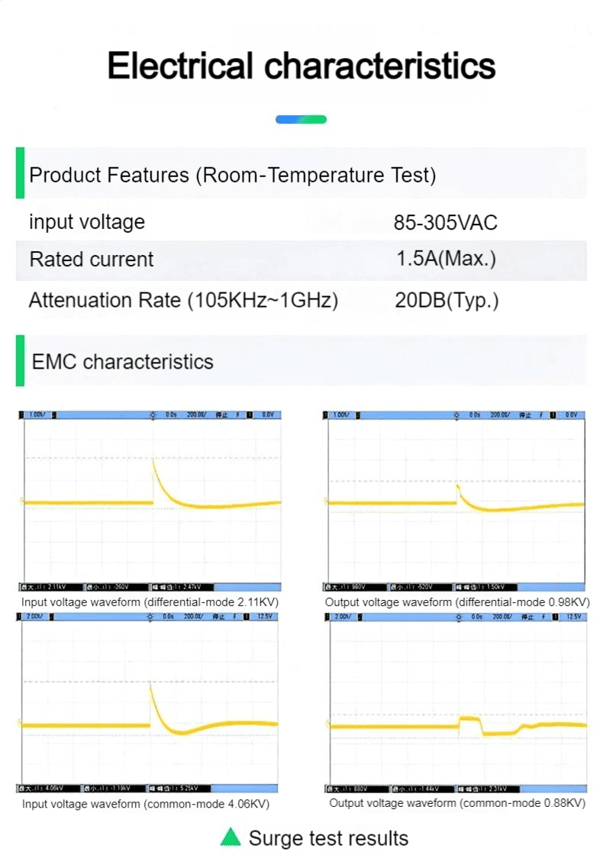Click the trigger sun icon on bottom-left oscilloscope
Viewport: 603px width, 868px height.
(150, 617)
